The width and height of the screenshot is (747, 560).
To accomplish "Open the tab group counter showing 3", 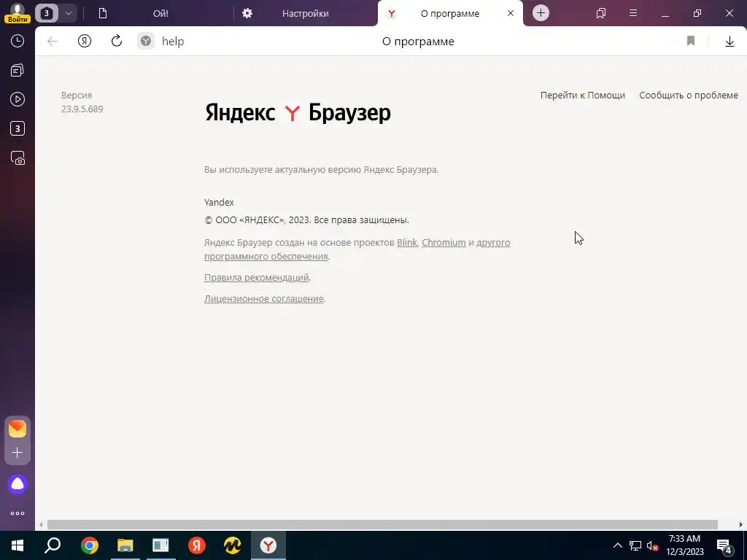I will point(47,13).
